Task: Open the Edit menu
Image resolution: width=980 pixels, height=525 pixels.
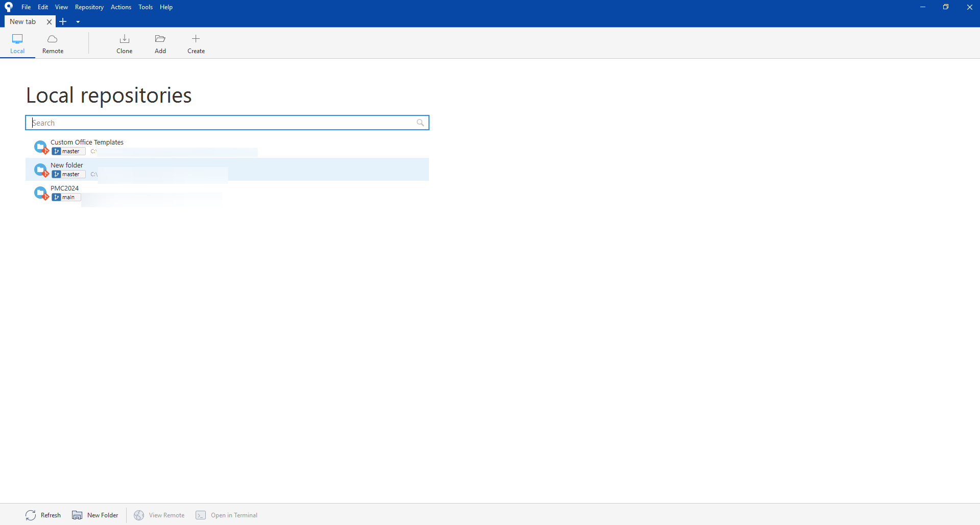Action: point(43,7)
